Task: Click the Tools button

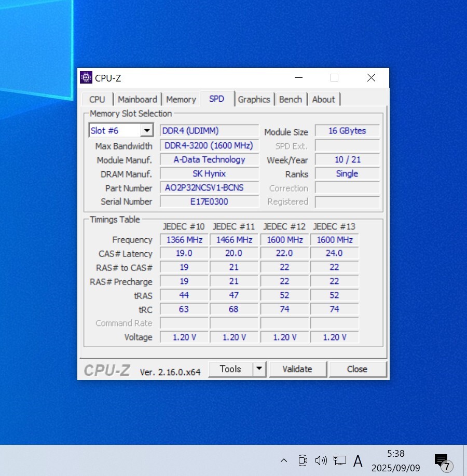Action: (230, 369)
